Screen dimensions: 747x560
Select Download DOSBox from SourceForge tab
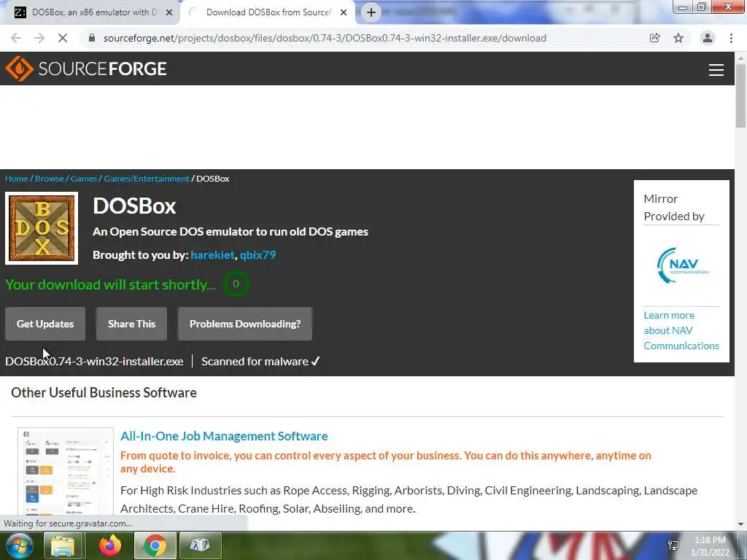(268, 12)
